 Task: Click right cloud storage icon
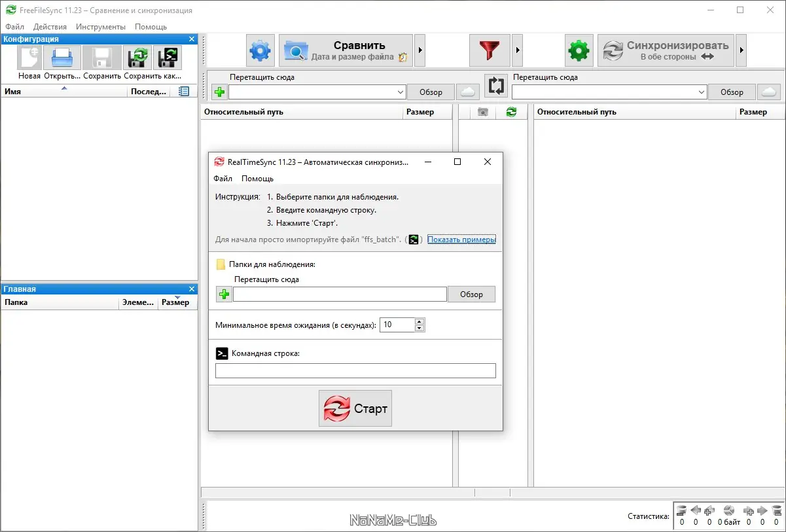(770, 92)
